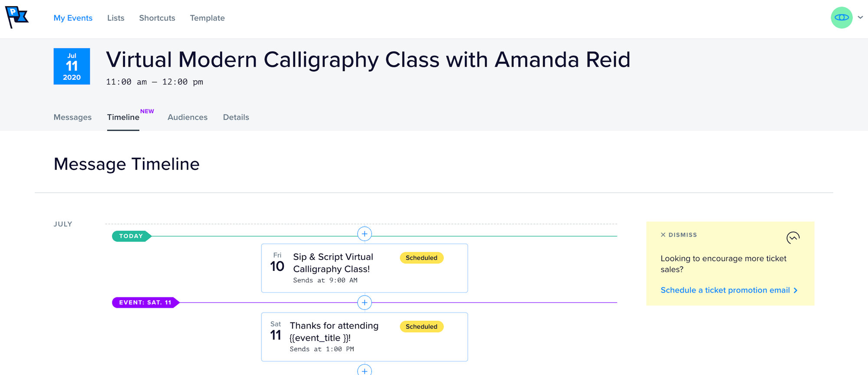Screen dimensions: 868x375
Task: Click the green eye profile avatar
Action: click(841, 18)
